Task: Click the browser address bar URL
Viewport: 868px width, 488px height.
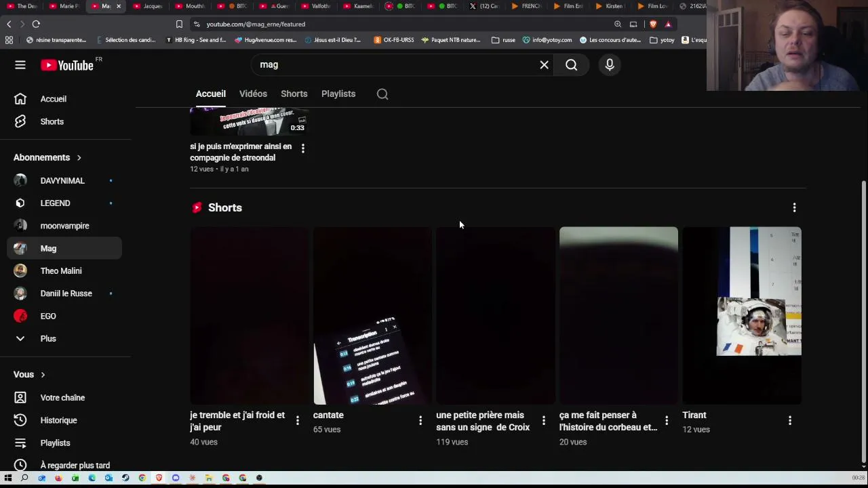Action: pyautogui.click(x=256, y=24)
